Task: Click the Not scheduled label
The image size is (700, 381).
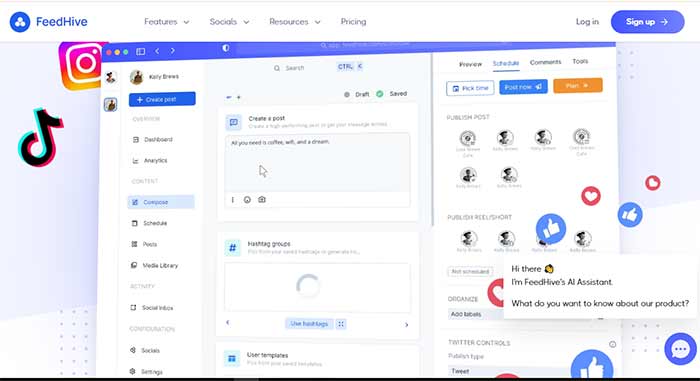Action: coord(470,272)
